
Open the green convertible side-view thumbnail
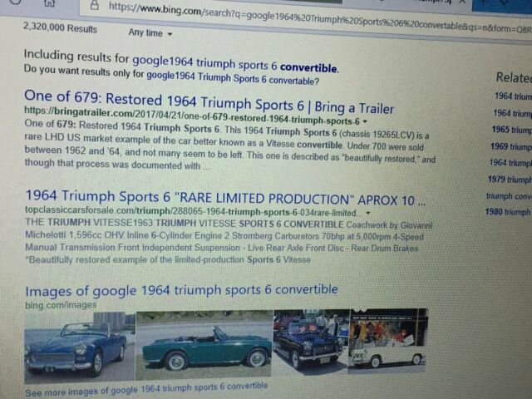point(204,344)
